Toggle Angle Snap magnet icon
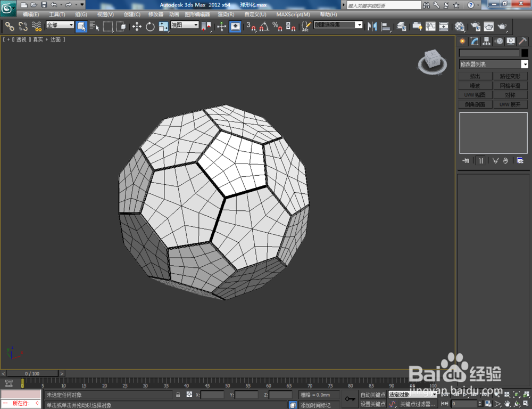This screenshot has width=532, height=409. [264, 26]
